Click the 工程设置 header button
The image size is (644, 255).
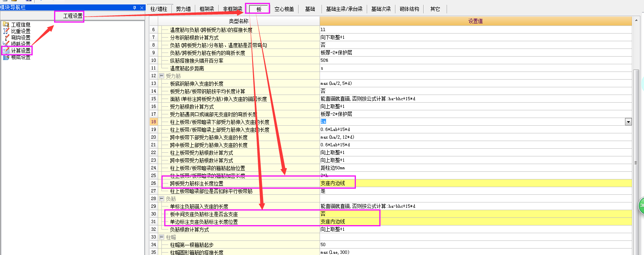[73, 16]
